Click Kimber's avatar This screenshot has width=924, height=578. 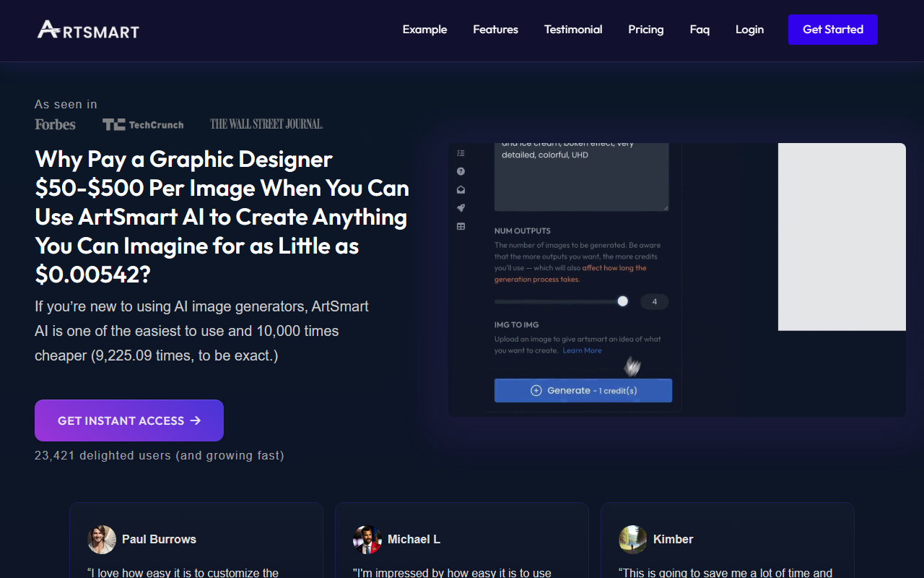[x=633, y=540]
